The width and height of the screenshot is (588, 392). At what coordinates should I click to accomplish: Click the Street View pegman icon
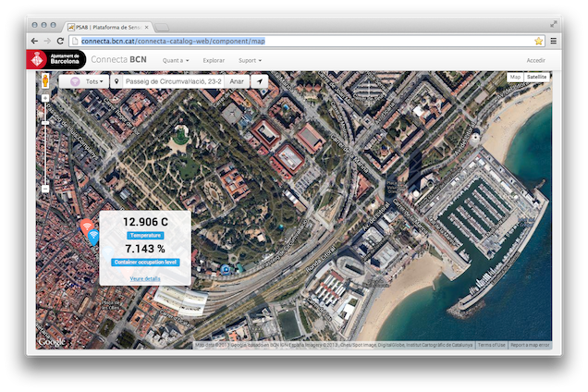click(44, 81)
